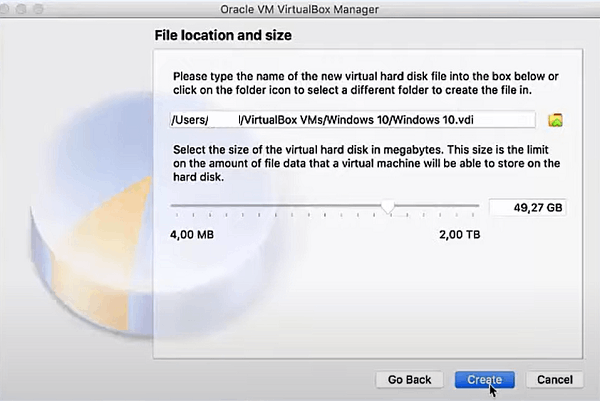Go Back to the previous step
Screen dimensions: 600x401
pyautogui.click(x=409, y=380)
